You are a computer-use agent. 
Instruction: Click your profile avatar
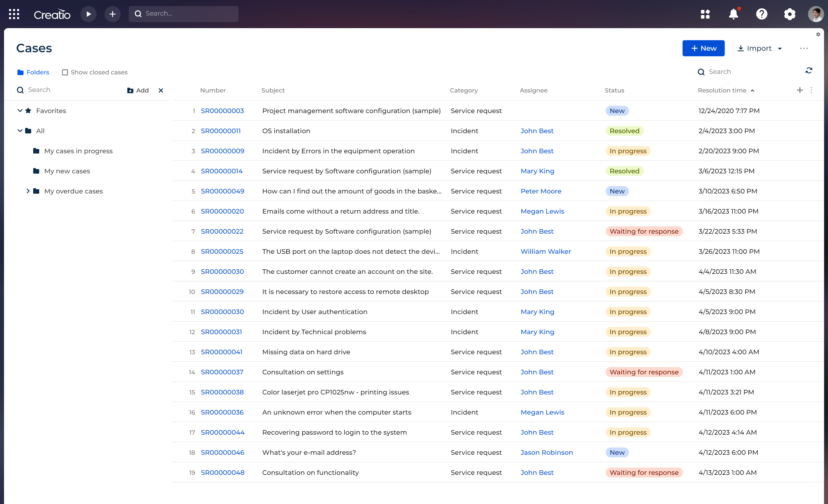[x=816, y=14]
